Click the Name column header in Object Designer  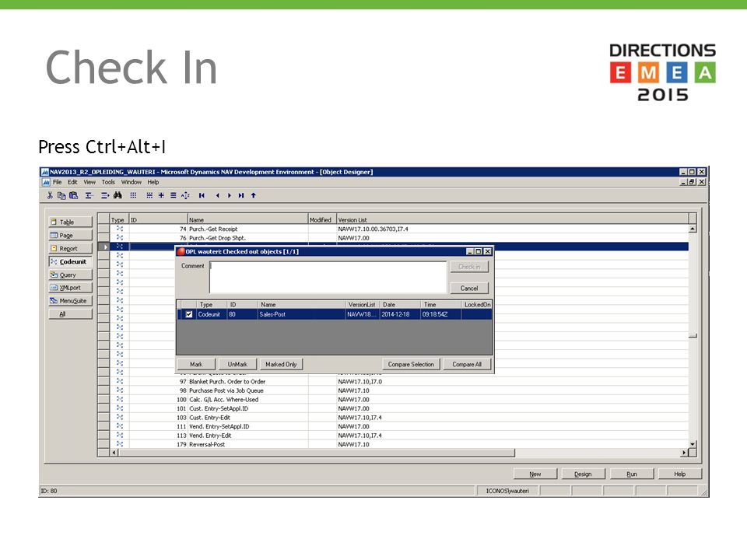click(247, 219)
